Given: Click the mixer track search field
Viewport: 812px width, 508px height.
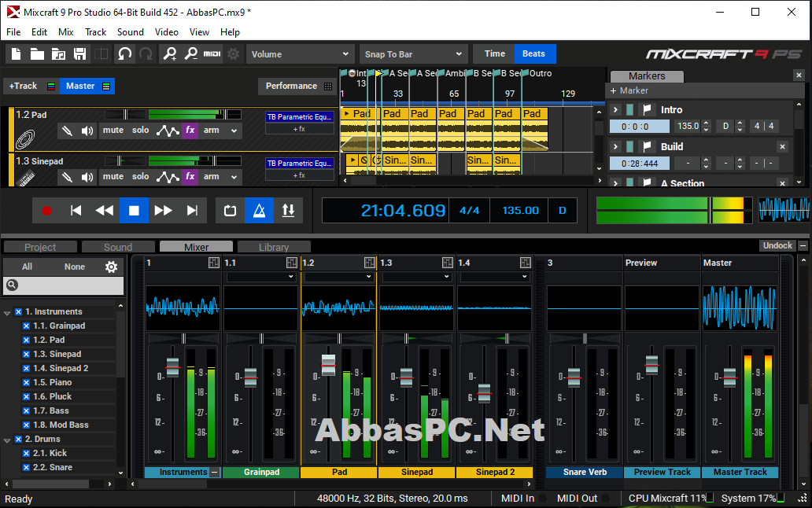Looking at the screenshot, I should [x=64, y=285].
